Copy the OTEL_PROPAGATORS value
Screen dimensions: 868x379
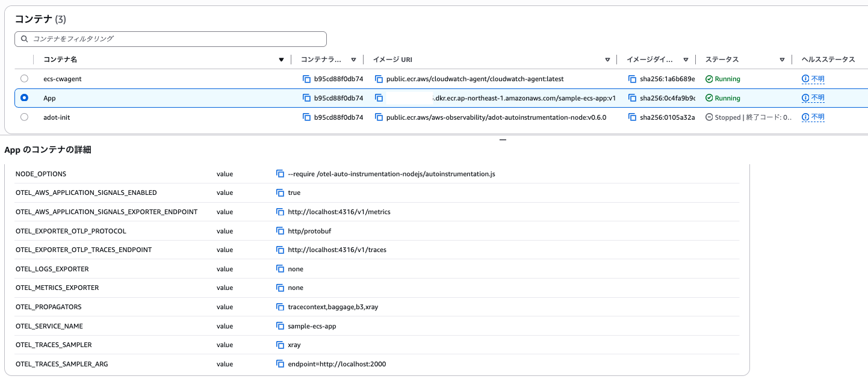point(280,307)
